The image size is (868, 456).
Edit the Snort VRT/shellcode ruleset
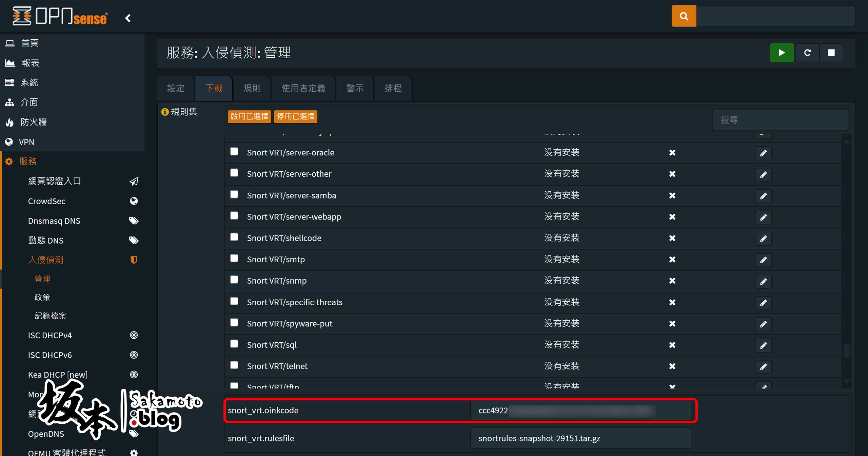763,239
